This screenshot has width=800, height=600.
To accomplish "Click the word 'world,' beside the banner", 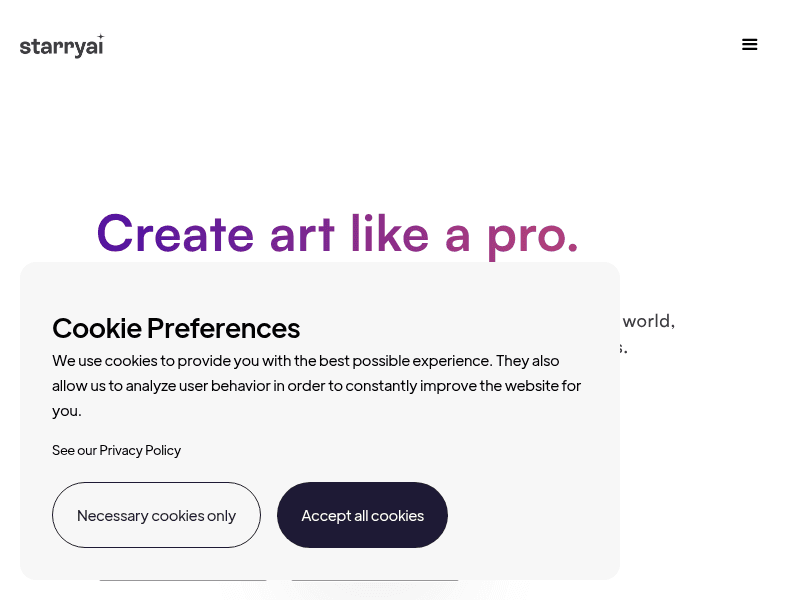I will [x=648, y=321].
